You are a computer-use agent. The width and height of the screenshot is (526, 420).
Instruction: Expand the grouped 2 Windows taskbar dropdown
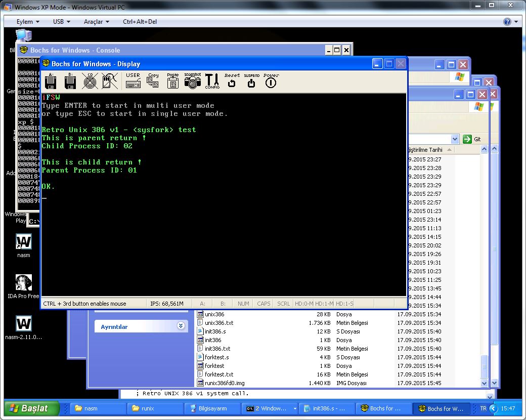[295, 408]
